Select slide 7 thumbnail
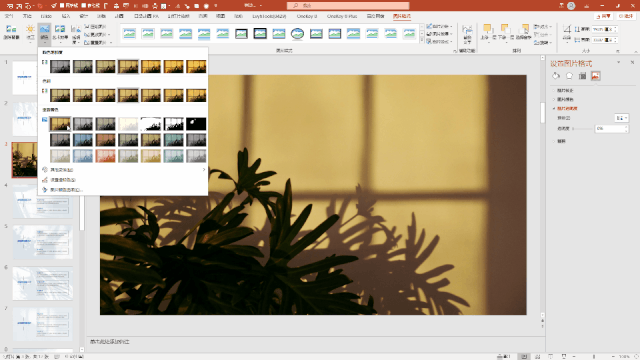Image resolution: width=640 pixels, height=360 pixels. tap(42, 324)
